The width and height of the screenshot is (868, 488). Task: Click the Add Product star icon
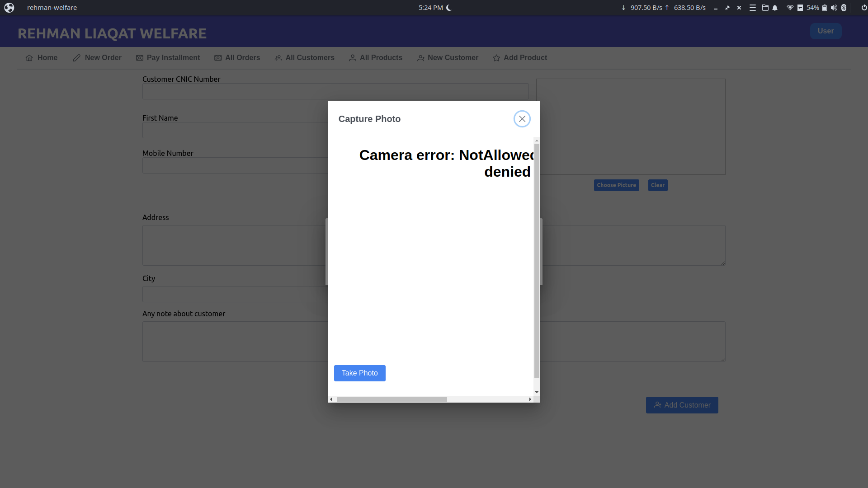(x=496, y=58)
